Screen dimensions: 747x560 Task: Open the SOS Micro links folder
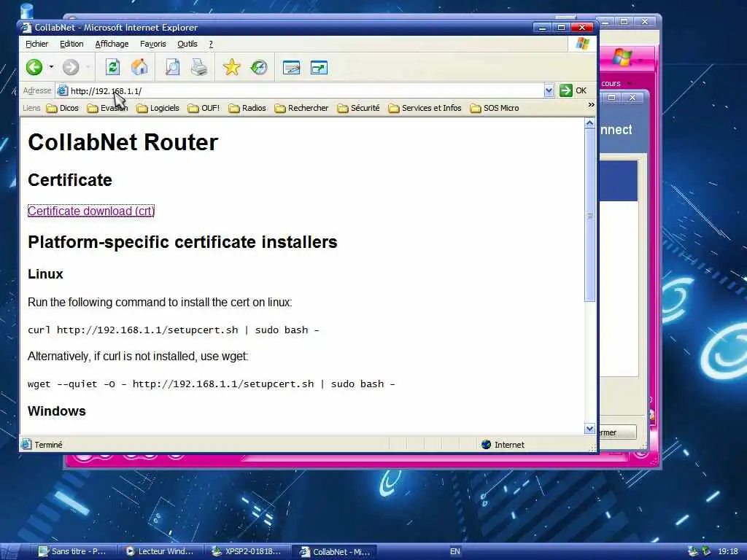click(495, 108)
